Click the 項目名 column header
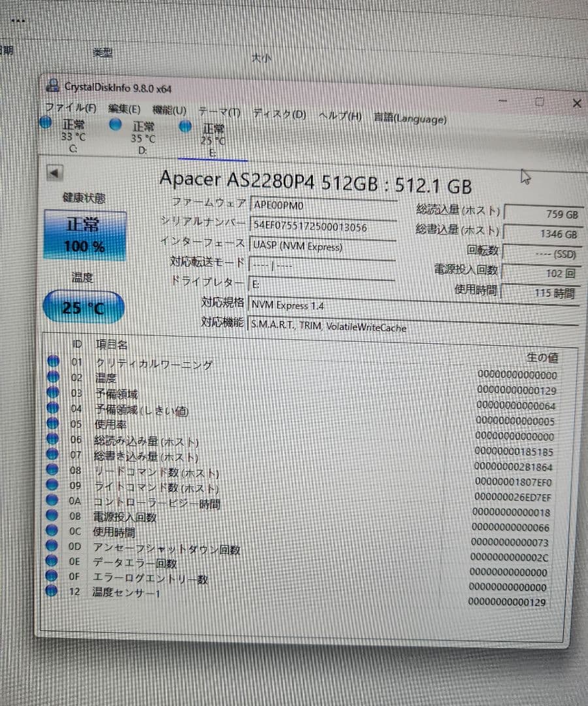The height and width of the screenshot is (706, 588). (x=112, y=345)
